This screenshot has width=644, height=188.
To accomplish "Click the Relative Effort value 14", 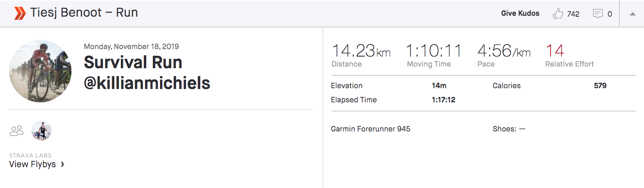I will [555, 51].
